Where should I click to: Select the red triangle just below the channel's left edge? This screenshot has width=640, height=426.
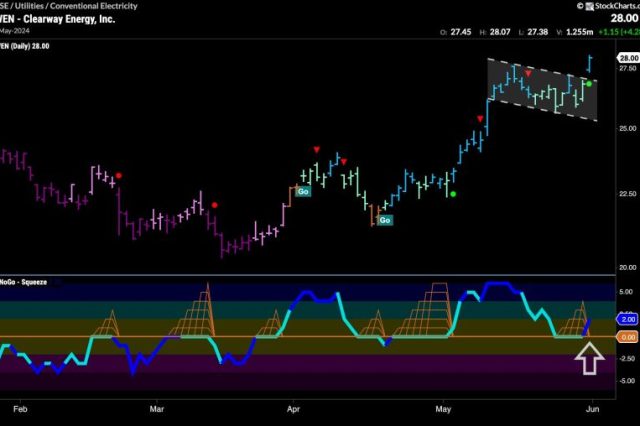coord(480,119)
